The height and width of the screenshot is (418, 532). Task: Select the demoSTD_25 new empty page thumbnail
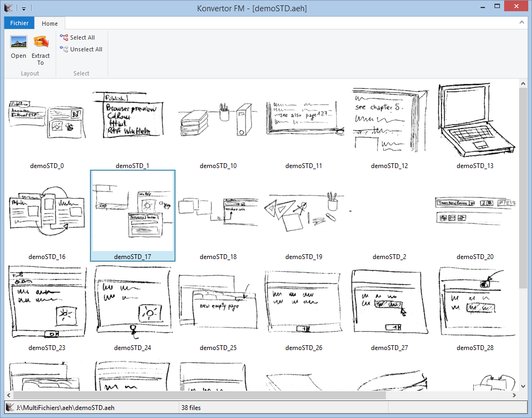click(218, 302)
